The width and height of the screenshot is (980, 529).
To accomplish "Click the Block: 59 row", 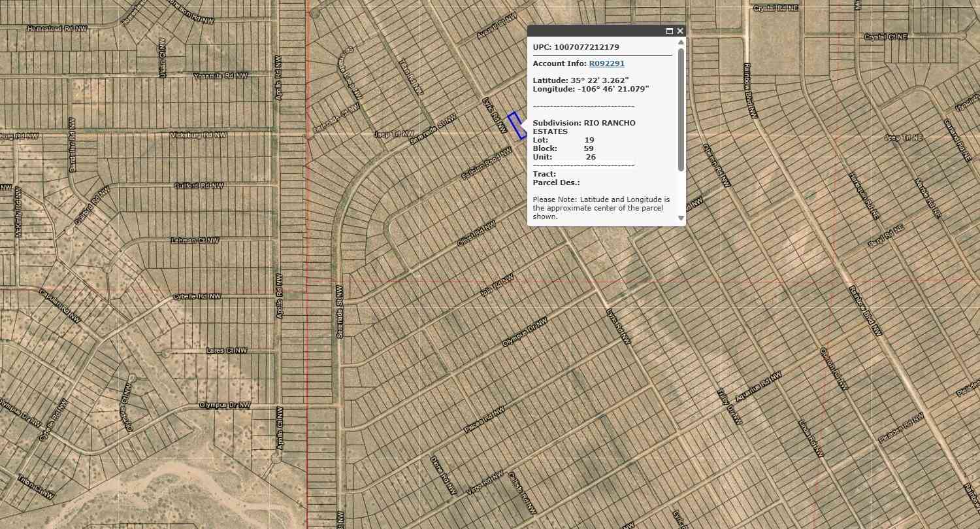I will (563, 148).
